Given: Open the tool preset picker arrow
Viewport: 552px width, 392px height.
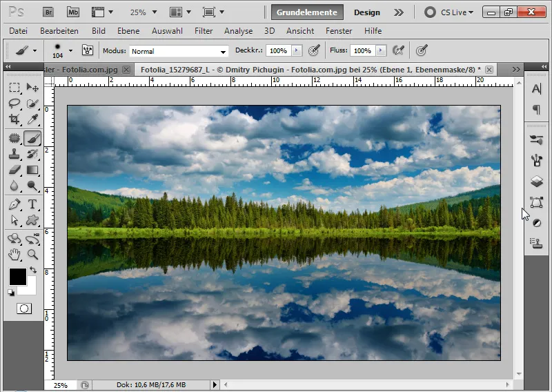Looking at the screenshot, I should [35, 50].
